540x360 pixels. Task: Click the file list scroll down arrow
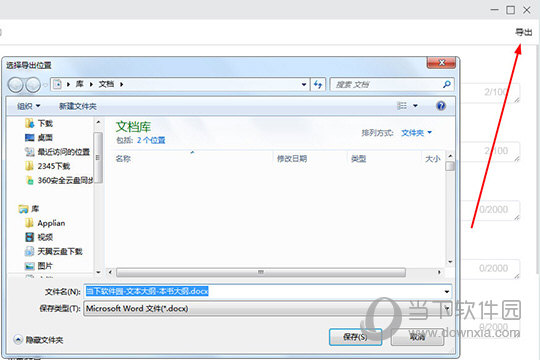click(450, 262)
